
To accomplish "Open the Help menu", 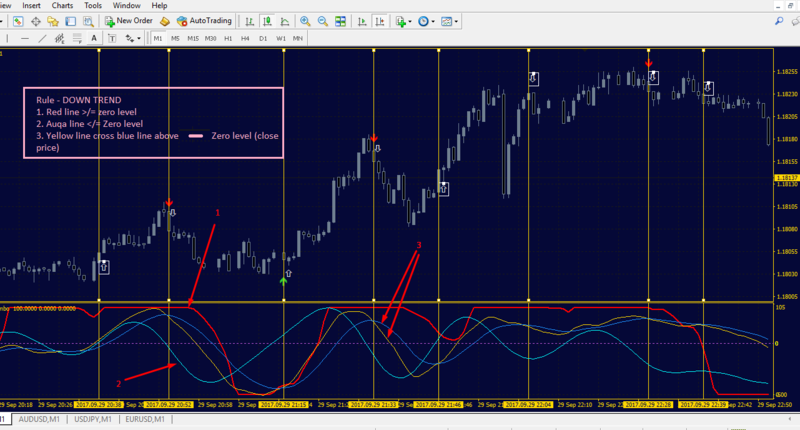I will (159, 6).
